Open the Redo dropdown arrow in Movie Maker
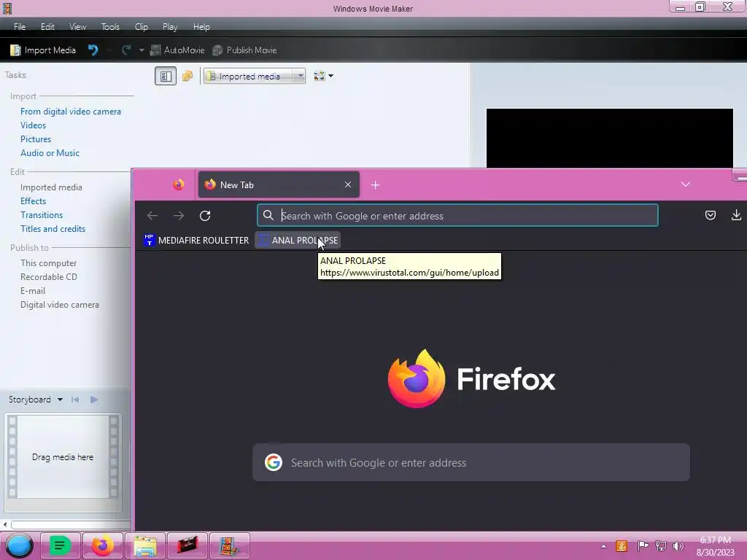Image resolution: width=747 pixels, height=560 pixels. coord(142,50)
